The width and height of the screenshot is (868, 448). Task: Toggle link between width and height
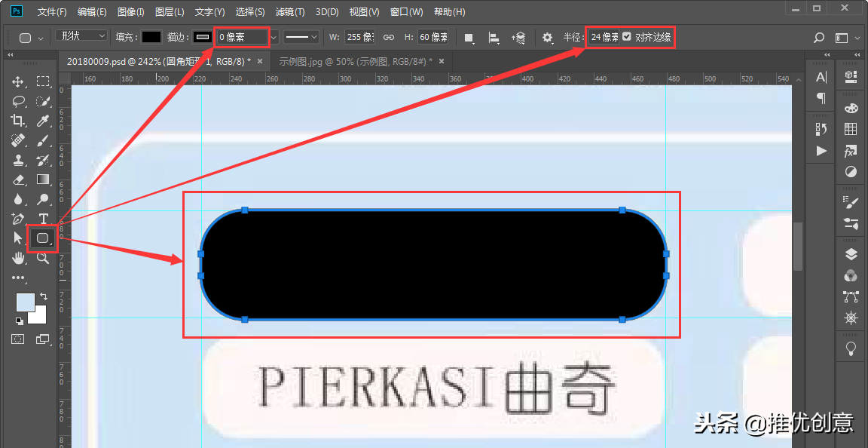[389, 37]
